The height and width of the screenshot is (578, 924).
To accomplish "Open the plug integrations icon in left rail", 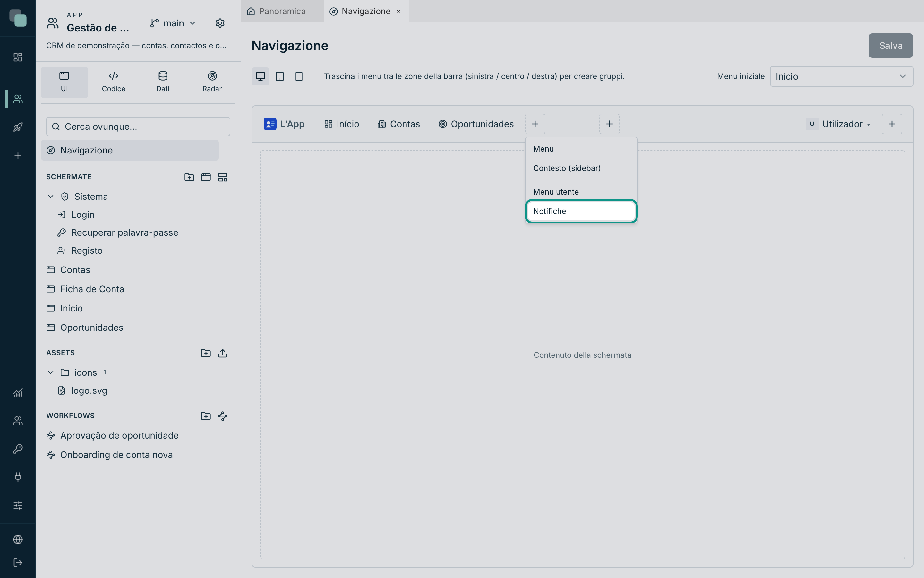I will coord(18,477).
